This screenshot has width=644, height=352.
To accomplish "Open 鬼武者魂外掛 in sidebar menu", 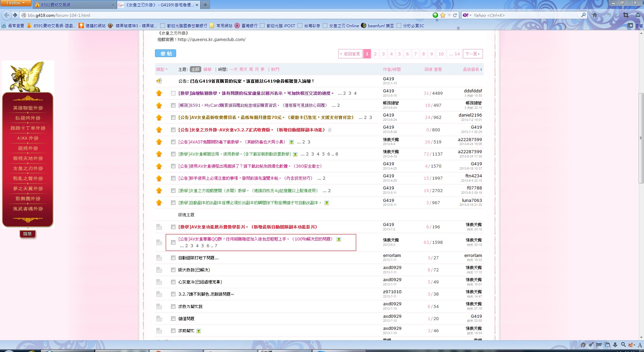I will pos(28,209).
